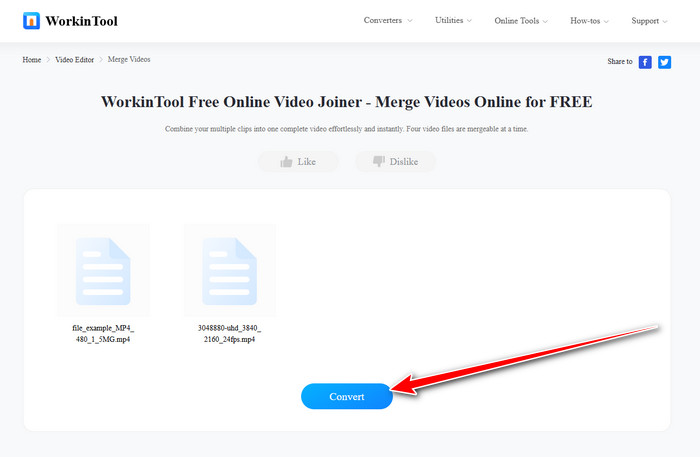Viewport: 700px width, 457px height.
Task: Click the Video Joiner page heading
Action: (346, 102)
